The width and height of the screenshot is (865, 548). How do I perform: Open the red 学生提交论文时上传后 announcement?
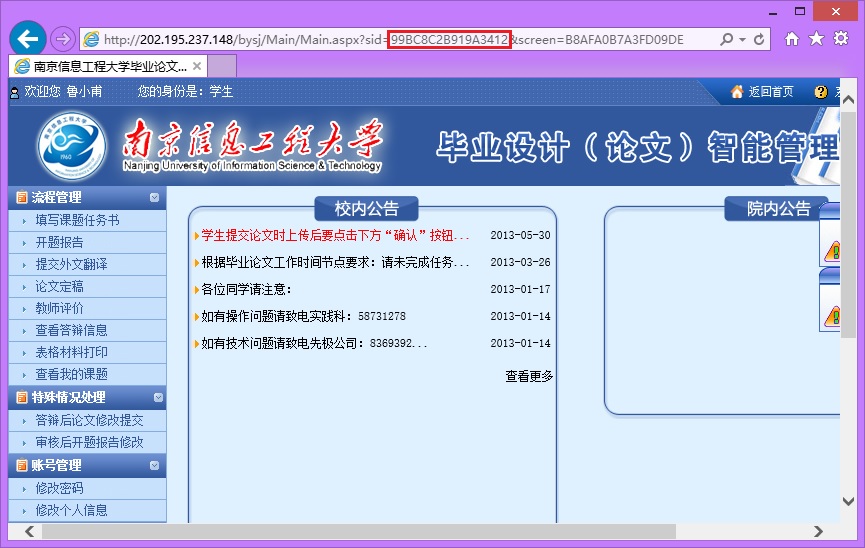coord(335,236)
